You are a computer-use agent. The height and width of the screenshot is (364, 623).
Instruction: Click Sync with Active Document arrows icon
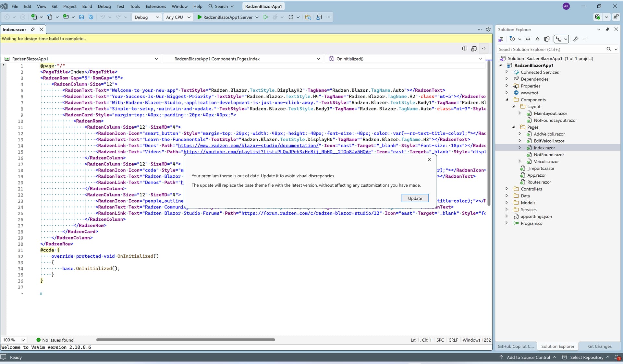pos(528,39)
